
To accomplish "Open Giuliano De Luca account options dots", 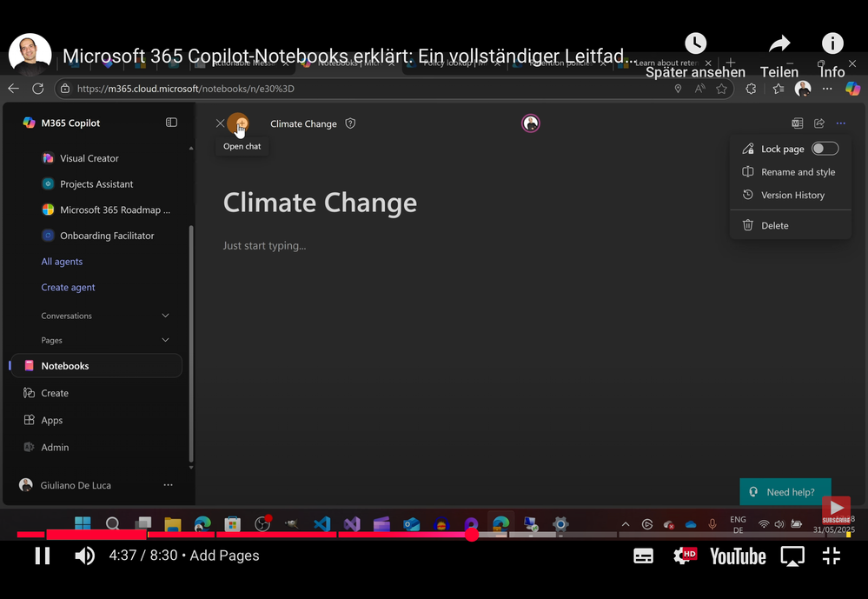I will 168,485.
